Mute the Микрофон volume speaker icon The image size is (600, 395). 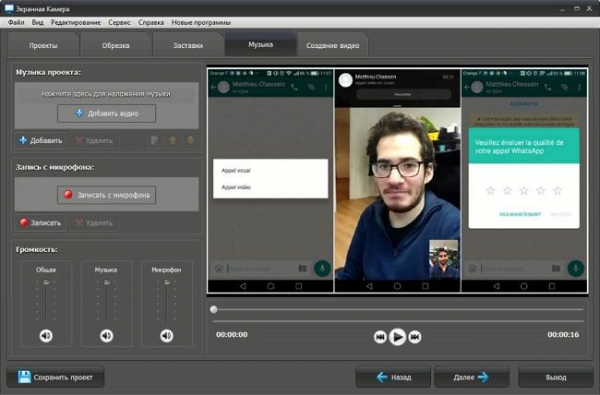pos(167,336)
